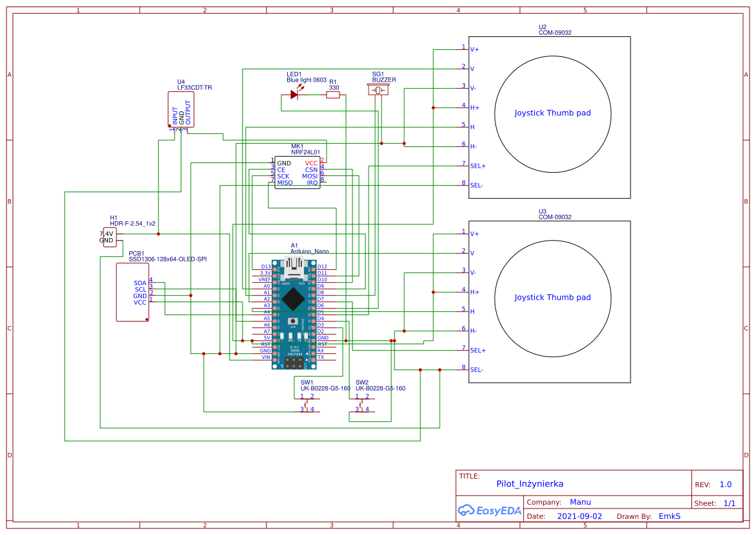Image resolution: width=756 pixels, height=535 pixels.
Task: Click the SEL+ pin label on joystick U2
Action: [477, 166]
